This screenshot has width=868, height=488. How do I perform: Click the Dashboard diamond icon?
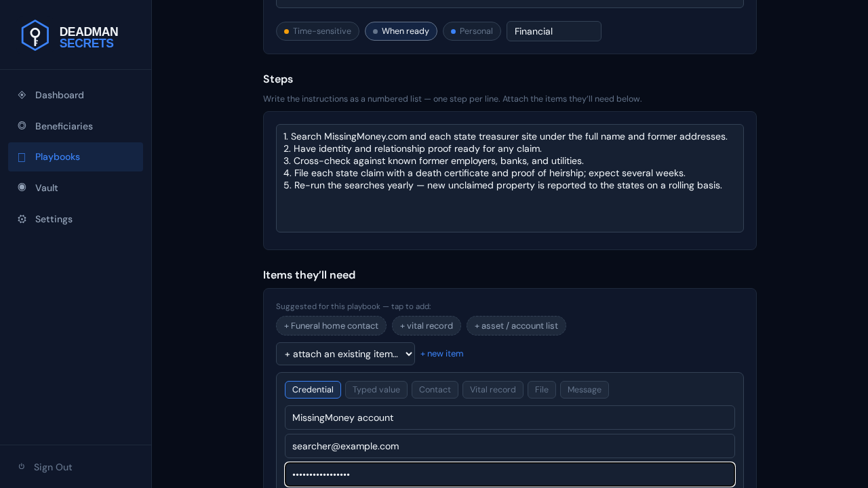point(22,95)
